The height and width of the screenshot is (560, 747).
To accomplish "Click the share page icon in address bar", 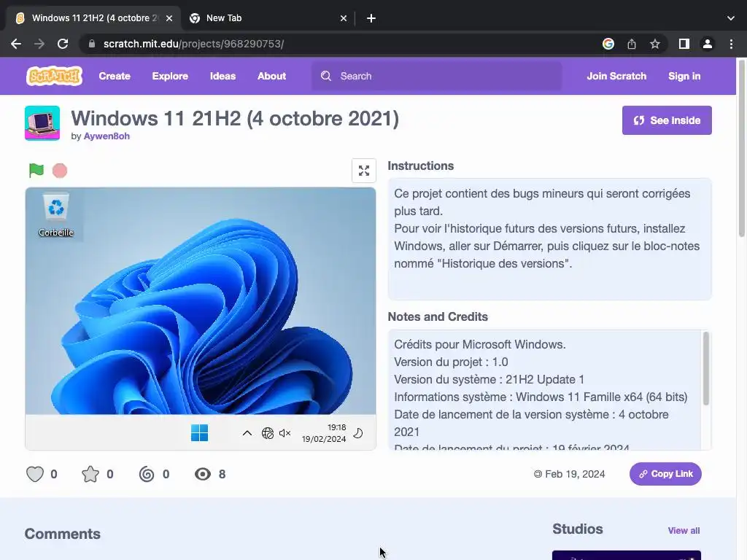I will [632, 44].
